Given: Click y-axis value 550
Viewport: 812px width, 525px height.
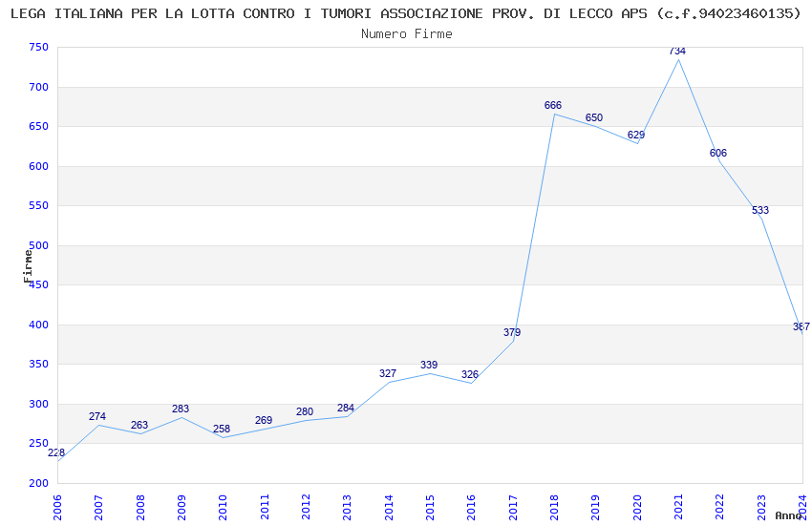Looking at the screenshot, I should point(38,205).
